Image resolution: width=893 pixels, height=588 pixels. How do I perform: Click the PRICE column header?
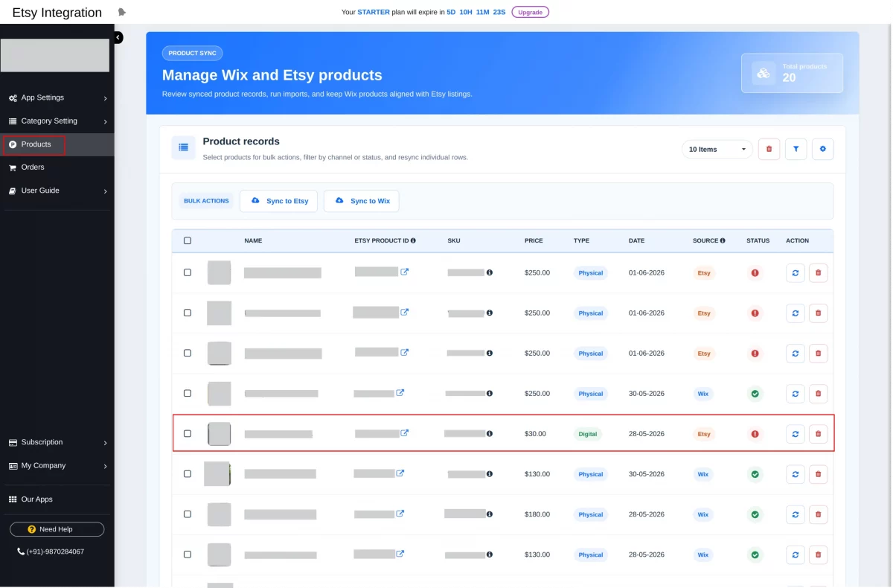pyautogui.click(x=534, y=241)
